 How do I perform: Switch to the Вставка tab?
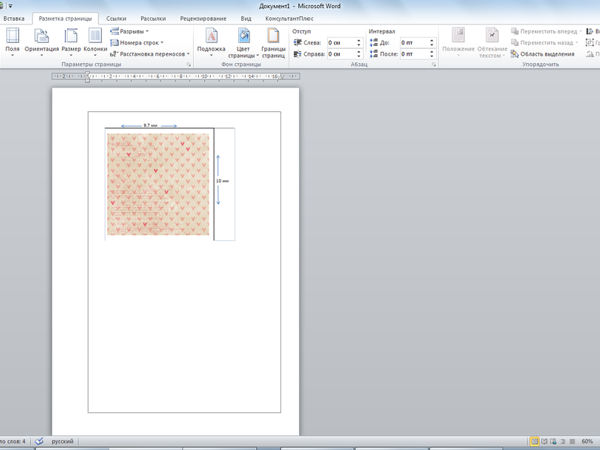(x=14, y=18)
